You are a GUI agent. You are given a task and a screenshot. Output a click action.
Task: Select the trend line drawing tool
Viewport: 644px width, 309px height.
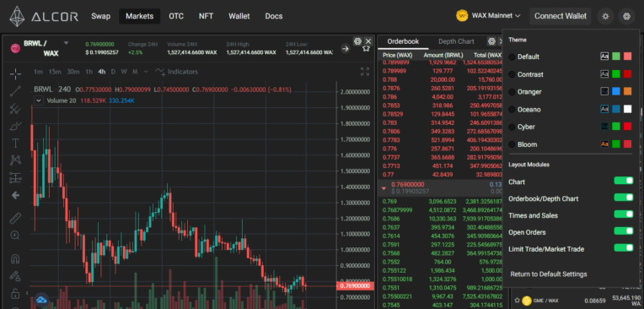pyautogui.click(x=16, y=91)
